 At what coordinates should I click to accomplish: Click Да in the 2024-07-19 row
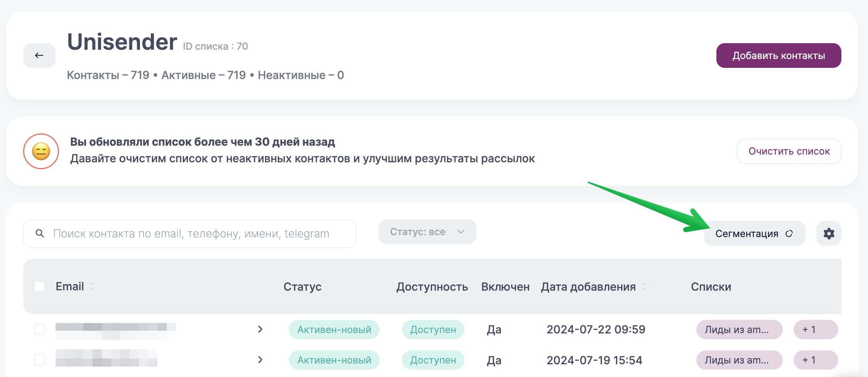point(494,360)
